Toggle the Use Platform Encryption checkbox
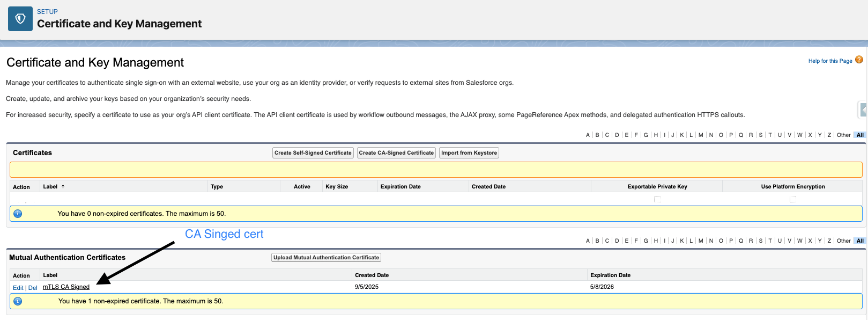 792,199
